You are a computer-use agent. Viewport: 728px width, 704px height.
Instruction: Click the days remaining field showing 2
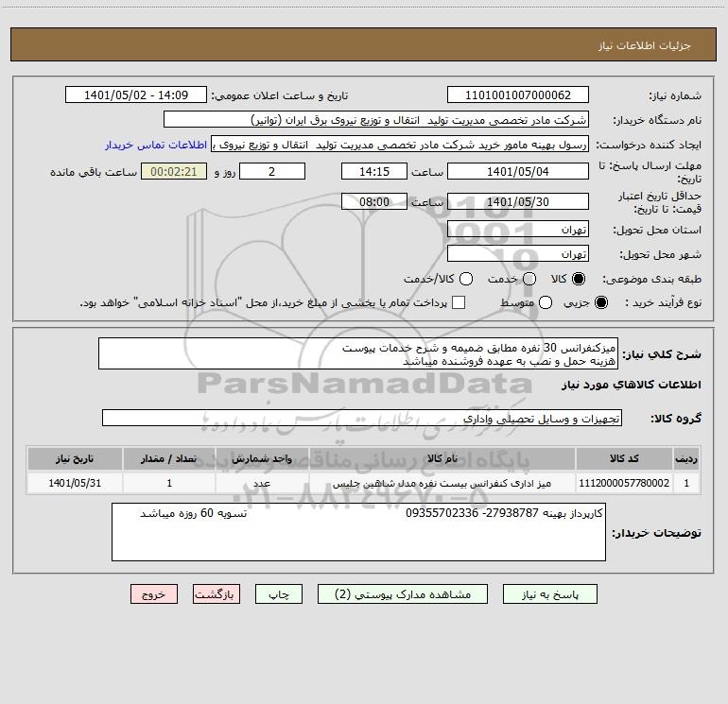coord(272,171)
